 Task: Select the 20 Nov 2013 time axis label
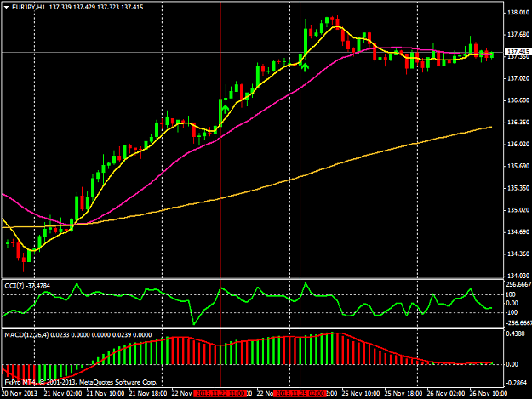tap(20, 393)
